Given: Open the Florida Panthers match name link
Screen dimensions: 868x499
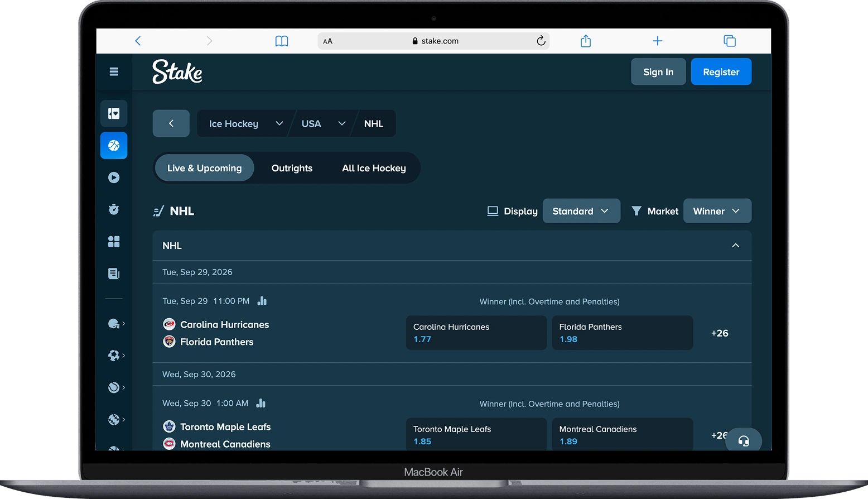Looking at the screenshot, I should coord(216,342).
